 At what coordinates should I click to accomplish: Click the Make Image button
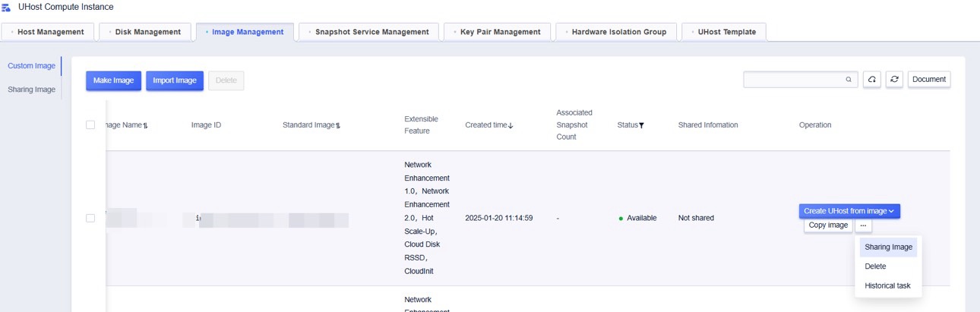[x=113, y=80]
